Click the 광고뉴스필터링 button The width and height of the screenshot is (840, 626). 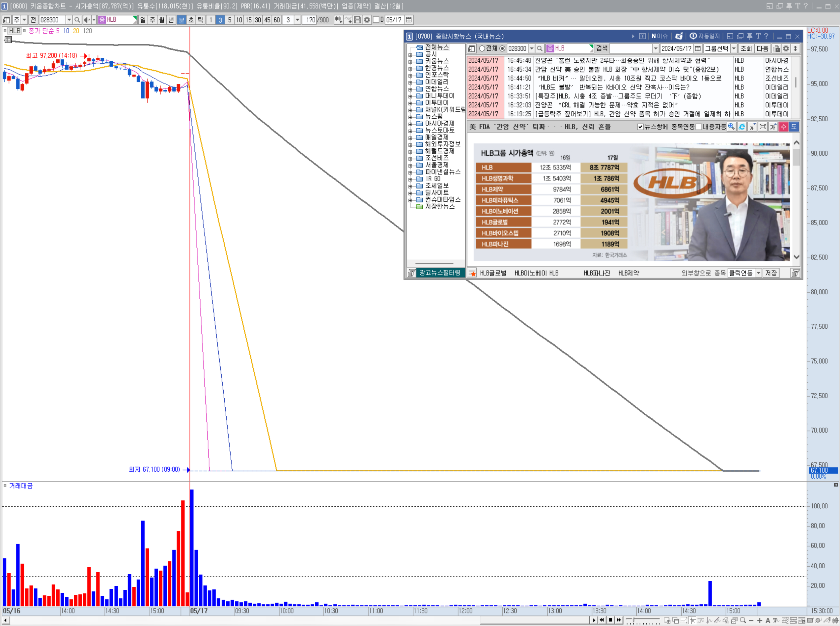pos(439,273)
